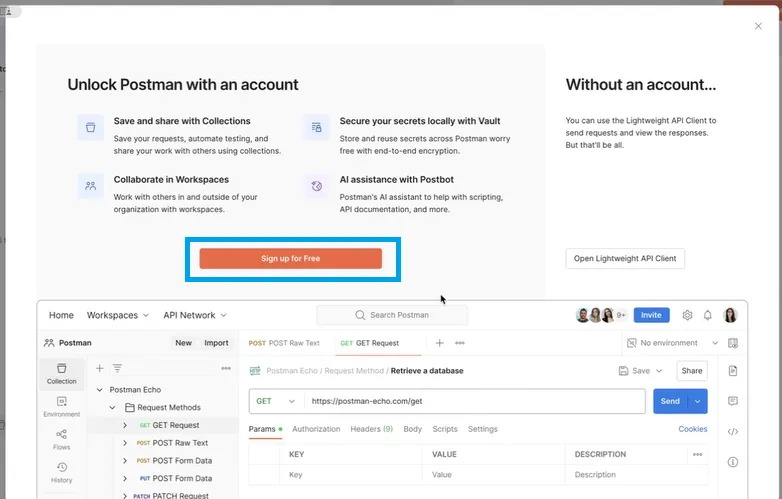Open the settings gear icon
This screenshot has height=499, width=782.
(687, 315)
